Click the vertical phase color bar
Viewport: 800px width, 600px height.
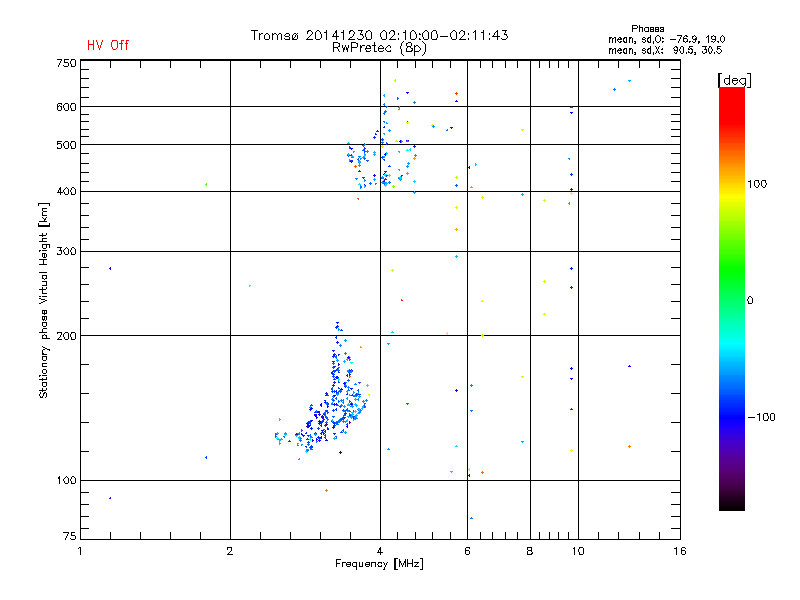pyautogui.click(x=732, y=298)
